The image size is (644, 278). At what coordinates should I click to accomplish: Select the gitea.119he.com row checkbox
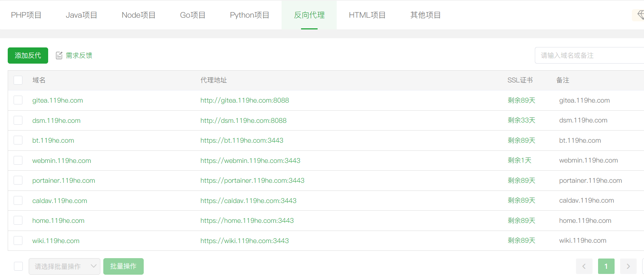(18, 100)
